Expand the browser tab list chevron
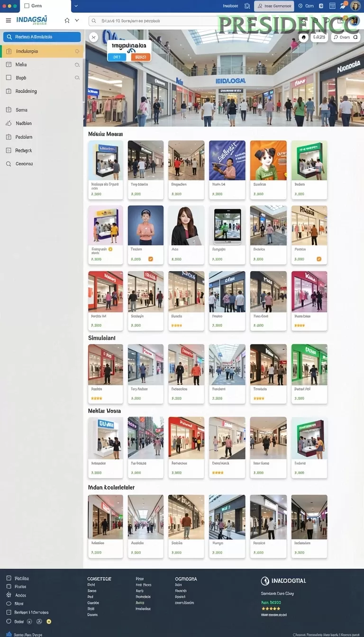The height and width of the screenshot is (637, 364). coord(76,6)
